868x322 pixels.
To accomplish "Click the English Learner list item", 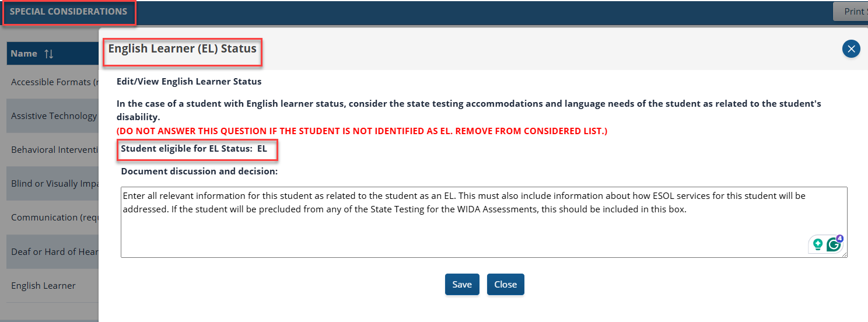I will pos(43,286).
